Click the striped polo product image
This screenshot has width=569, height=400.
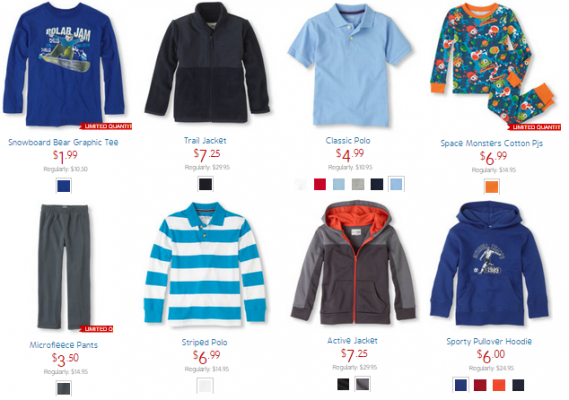(x=205, y=264)
